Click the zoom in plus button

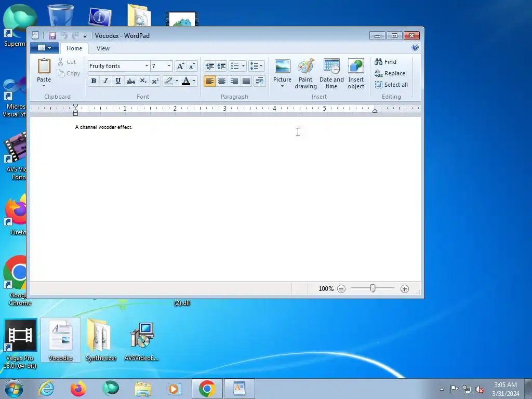tap(404, 289)
